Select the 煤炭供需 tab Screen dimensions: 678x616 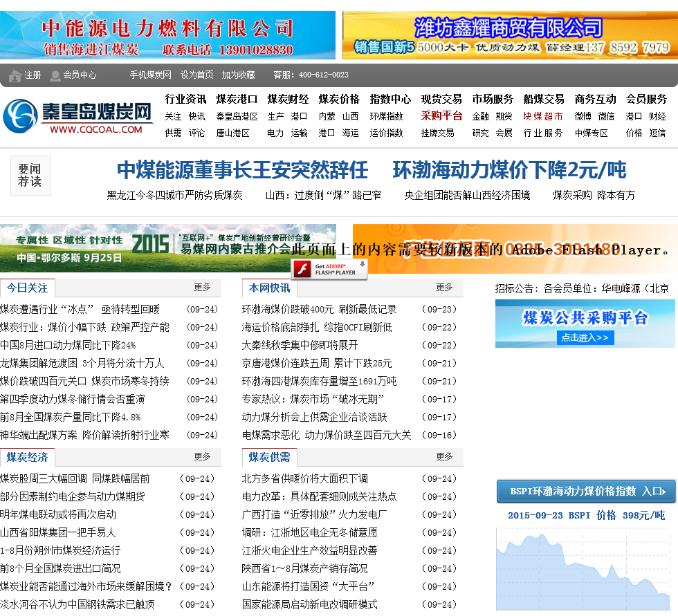pyautogui.click(x=269, y=458)
